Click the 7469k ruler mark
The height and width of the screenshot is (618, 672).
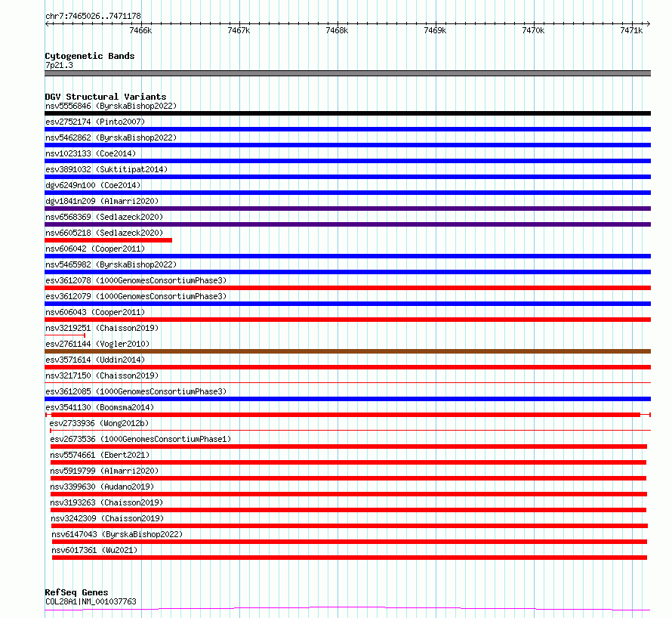coord(435,30)
